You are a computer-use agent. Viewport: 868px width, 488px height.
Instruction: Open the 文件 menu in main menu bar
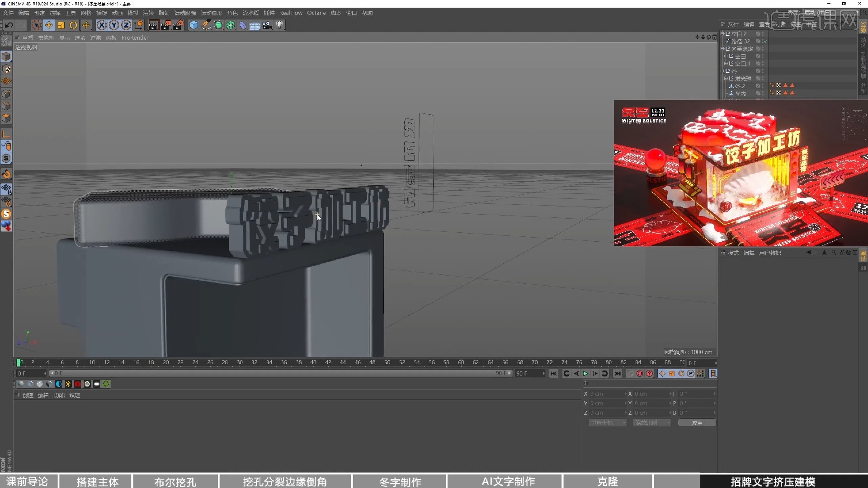[x=8, y=13]
